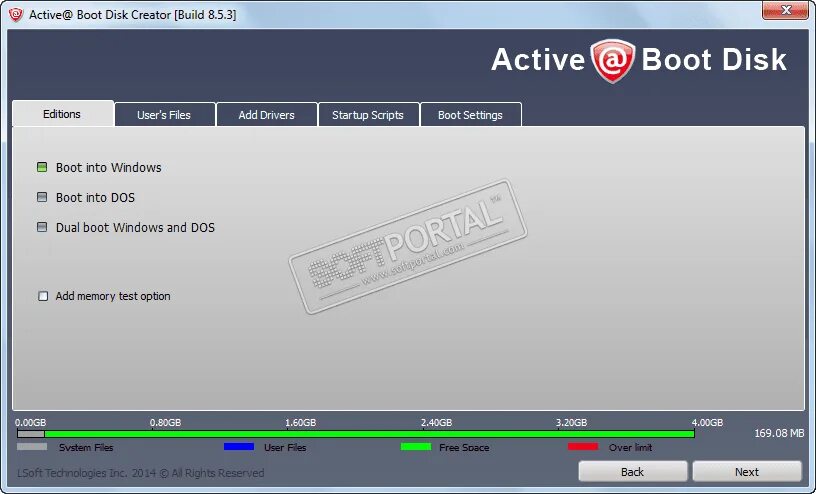This screenshot has height=494, width=816.
Task: Click the 0.00GB scale label
Action: (x=30, y=422)
